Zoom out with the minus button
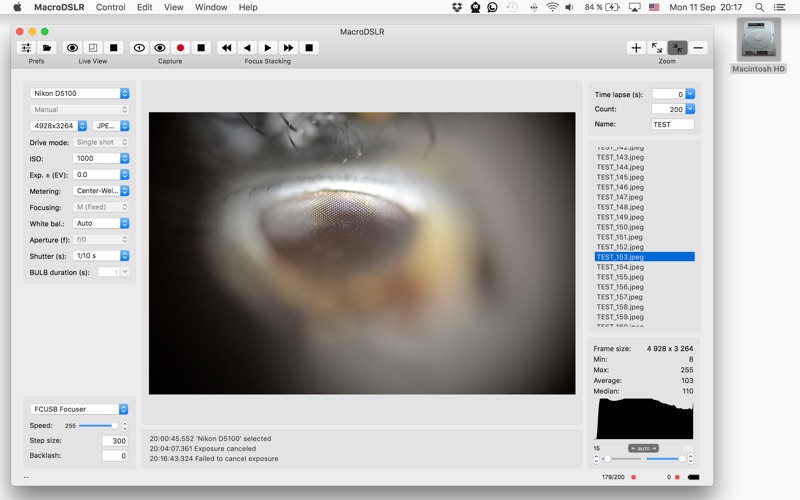 tap(698, 48)
